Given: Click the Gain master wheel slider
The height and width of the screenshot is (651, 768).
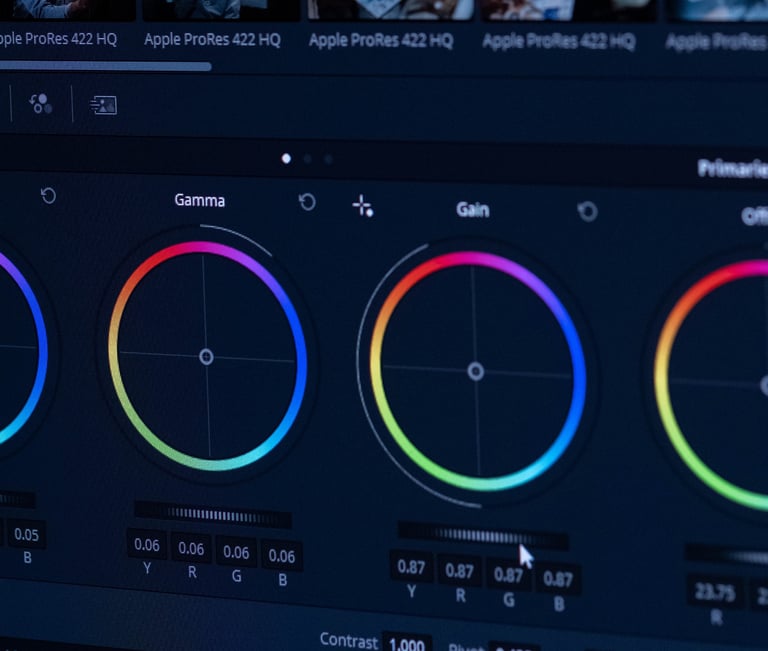Looking at the screenshot, I should tap(483, 536).
